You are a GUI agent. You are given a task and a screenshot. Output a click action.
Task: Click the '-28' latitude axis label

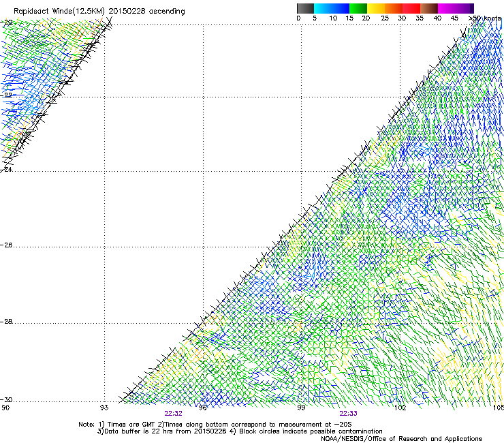[6, 322]
